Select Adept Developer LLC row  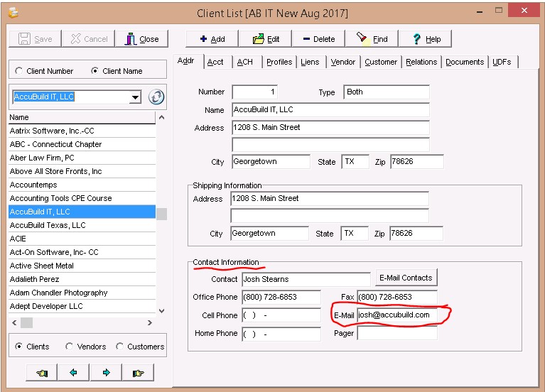point(82,306)
